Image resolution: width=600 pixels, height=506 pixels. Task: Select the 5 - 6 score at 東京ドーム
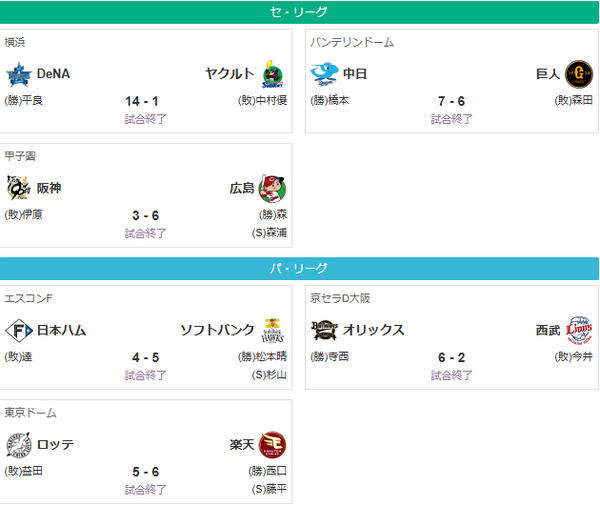[x=145, y=472]
